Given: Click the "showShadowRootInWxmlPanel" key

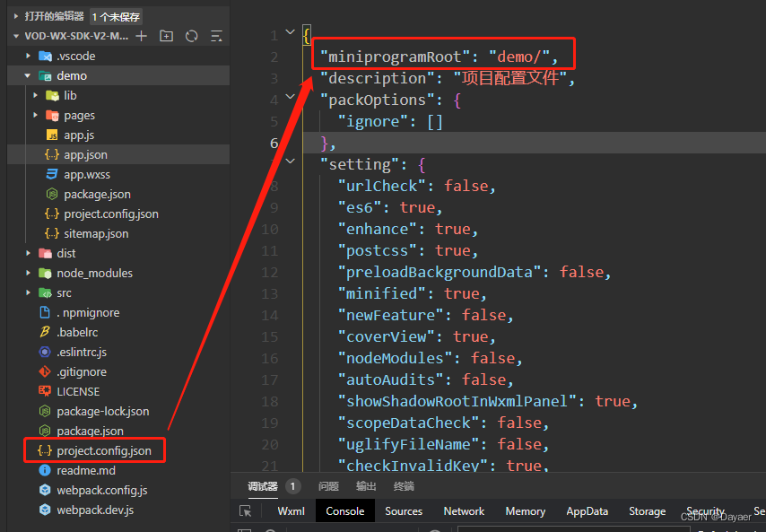Looking at the screenshot, I should (457, 401).
